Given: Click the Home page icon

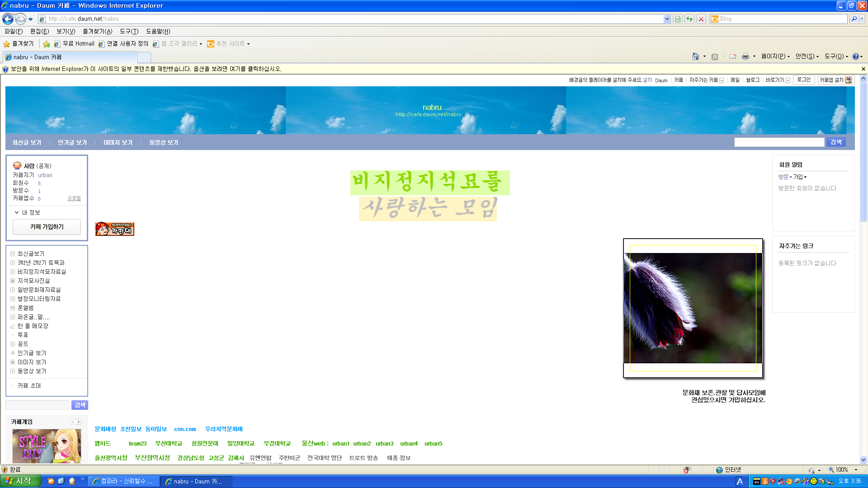Looking at the screenshot, I should coord(695,56).
